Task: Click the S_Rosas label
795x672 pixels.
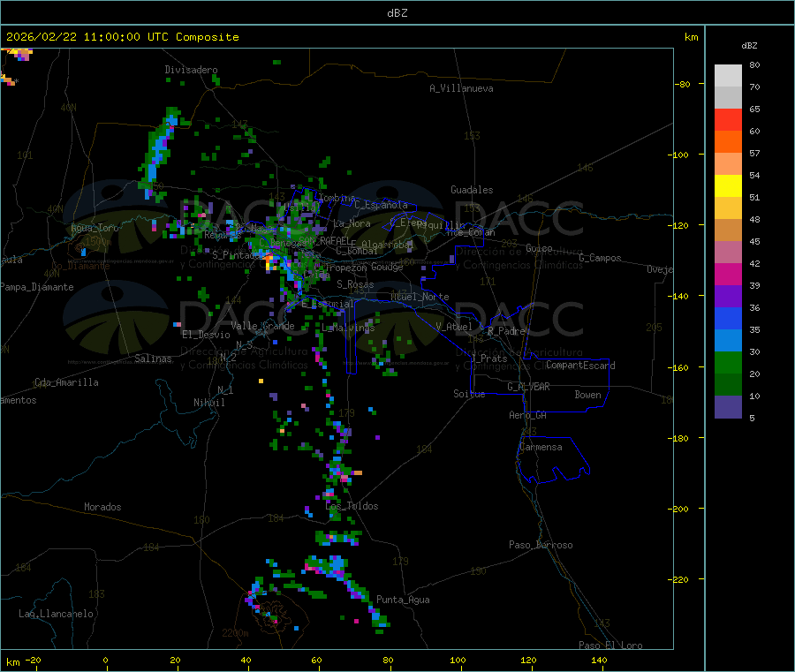Action: (355, 284)
